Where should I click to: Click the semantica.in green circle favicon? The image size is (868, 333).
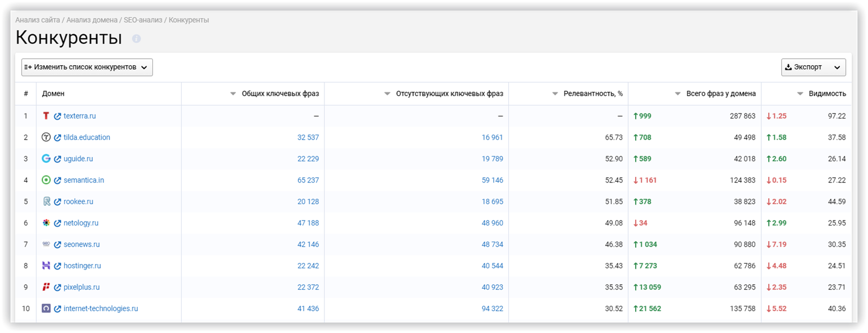(46, 180)
